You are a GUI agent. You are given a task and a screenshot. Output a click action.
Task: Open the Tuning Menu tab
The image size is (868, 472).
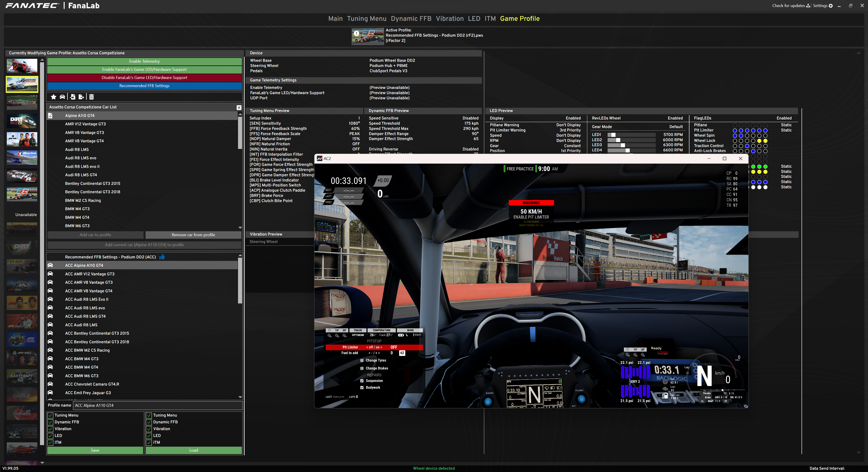click(367, 19)
